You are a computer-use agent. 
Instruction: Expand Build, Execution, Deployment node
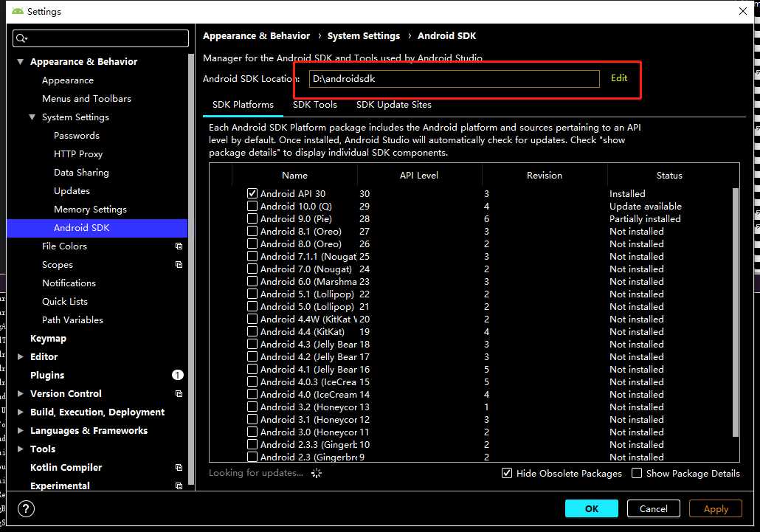tap(21, 412)
